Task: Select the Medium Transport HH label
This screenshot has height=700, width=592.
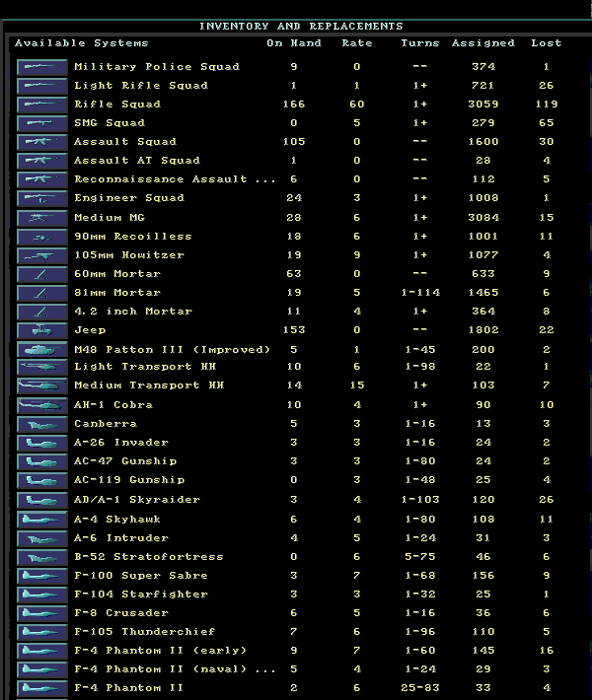Action: [149, 385]
